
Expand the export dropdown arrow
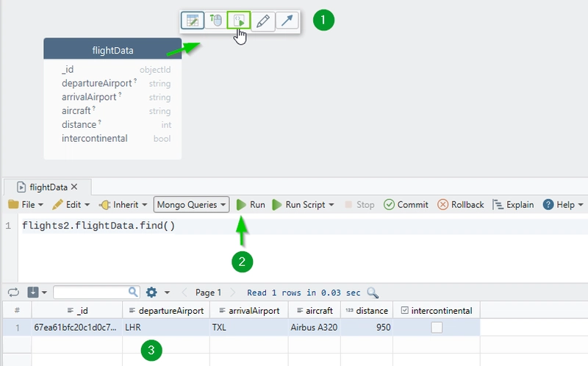click(44, 292)
